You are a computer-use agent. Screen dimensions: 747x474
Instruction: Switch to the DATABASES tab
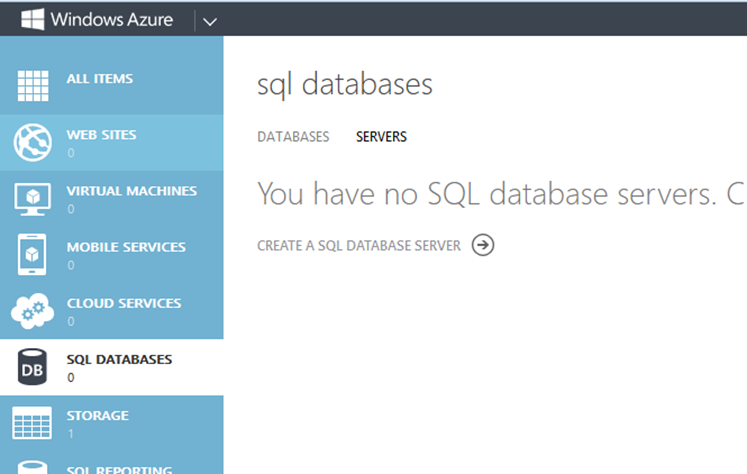point(293,137)
